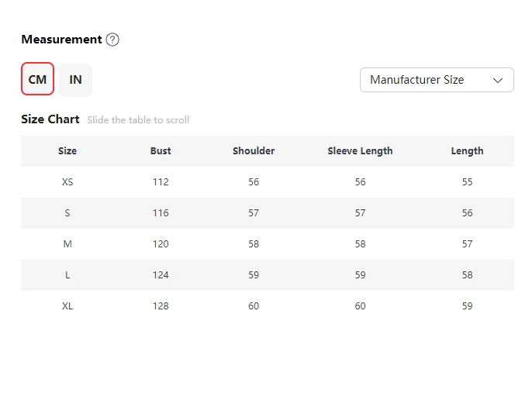Select the L size row label

67,275
